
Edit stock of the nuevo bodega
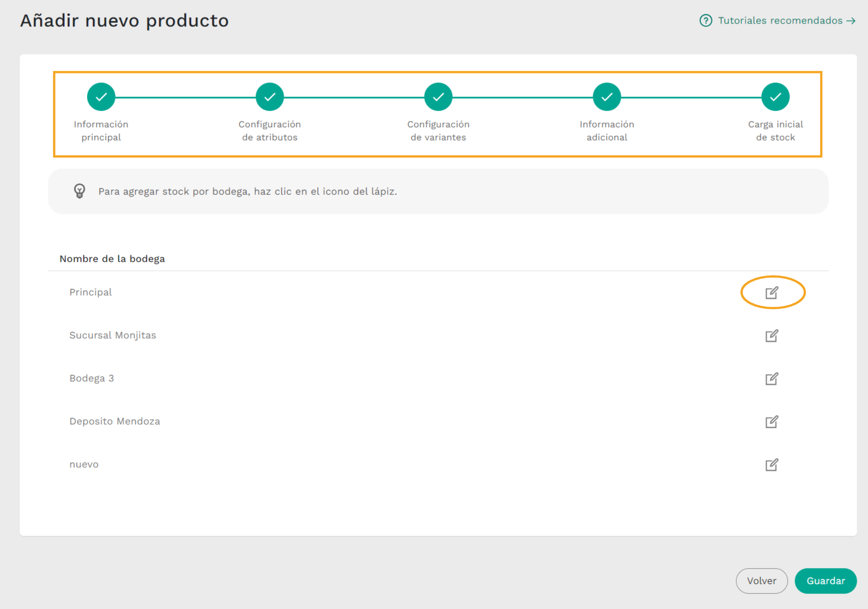coord(772,465)
